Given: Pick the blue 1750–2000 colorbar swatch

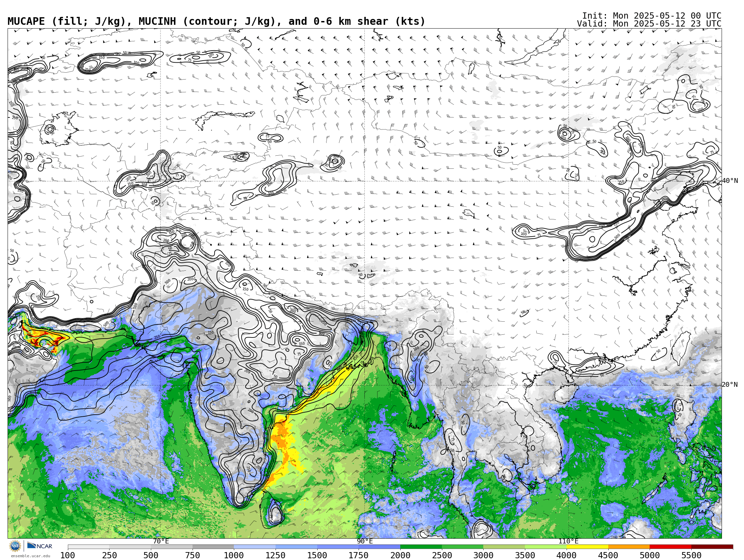Looking at the screenshot, I should point(379,547).
